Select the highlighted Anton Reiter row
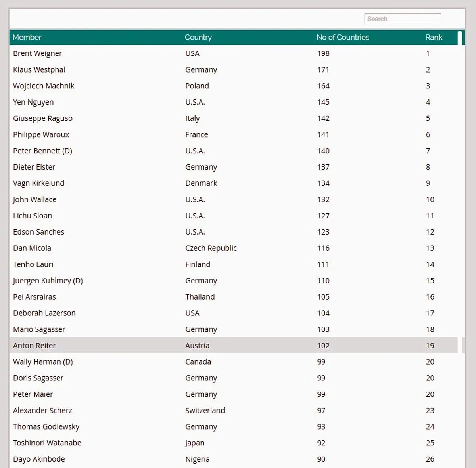 click(x=35, y=346)
